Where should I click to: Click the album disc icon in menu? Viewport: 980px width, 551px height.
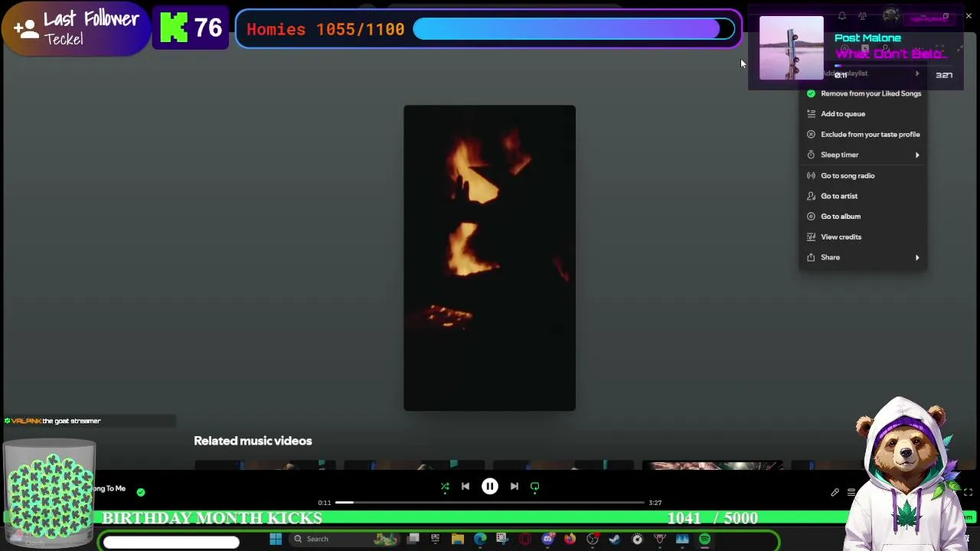811,217
